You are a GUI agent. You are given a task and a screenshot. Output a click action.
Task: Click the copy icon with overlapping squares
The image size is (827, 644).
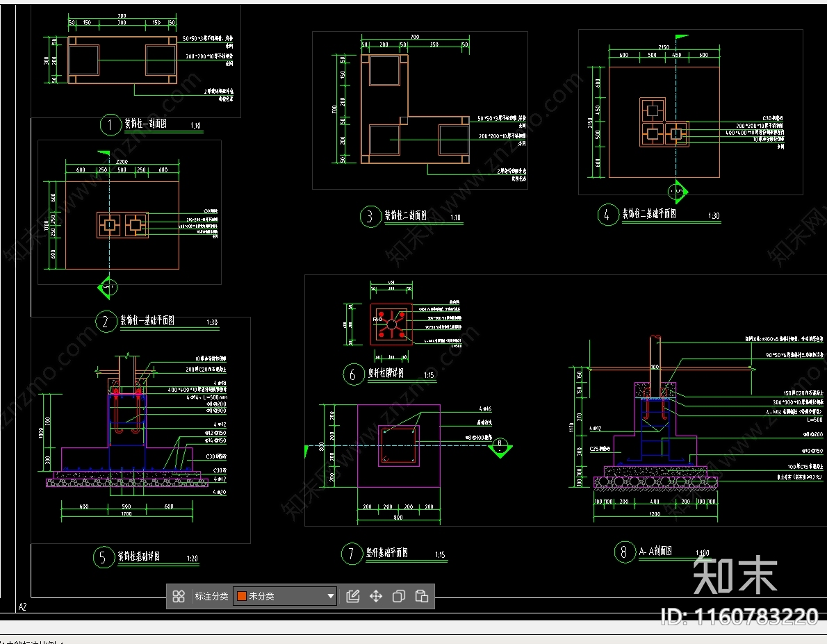(399, 596)
